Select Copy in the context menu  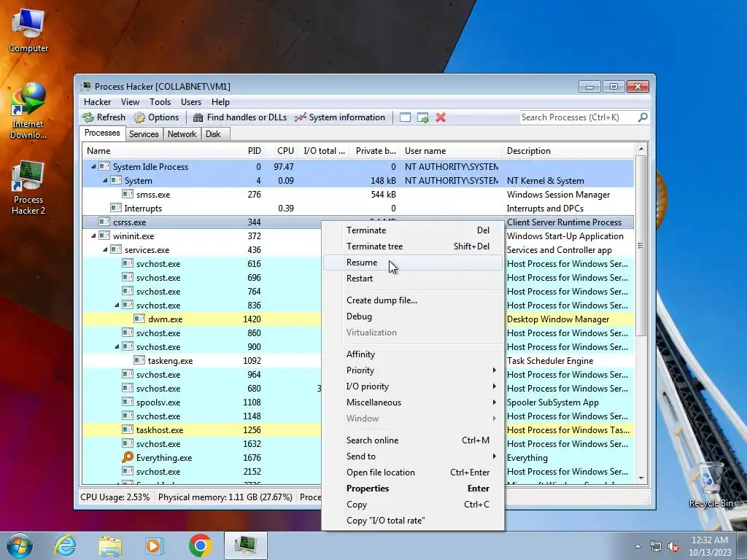click(413, 505)
